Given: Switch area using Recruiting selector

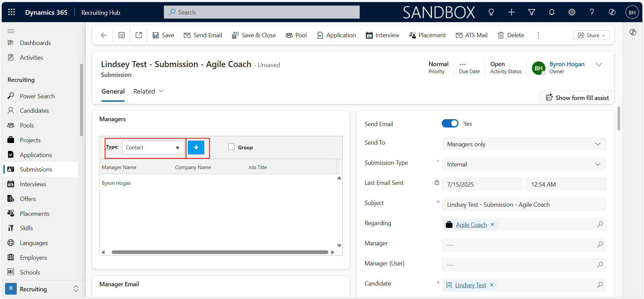Looking at the screenshot, I should click(x=43, y=289).
